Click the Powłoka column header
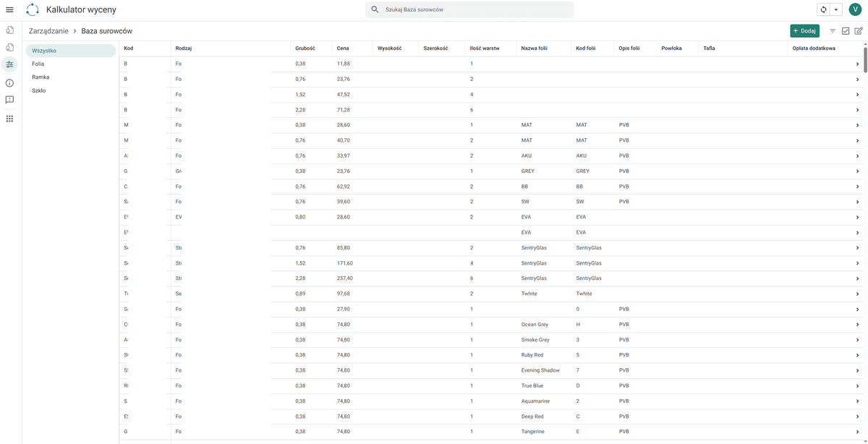 (671, 48)
